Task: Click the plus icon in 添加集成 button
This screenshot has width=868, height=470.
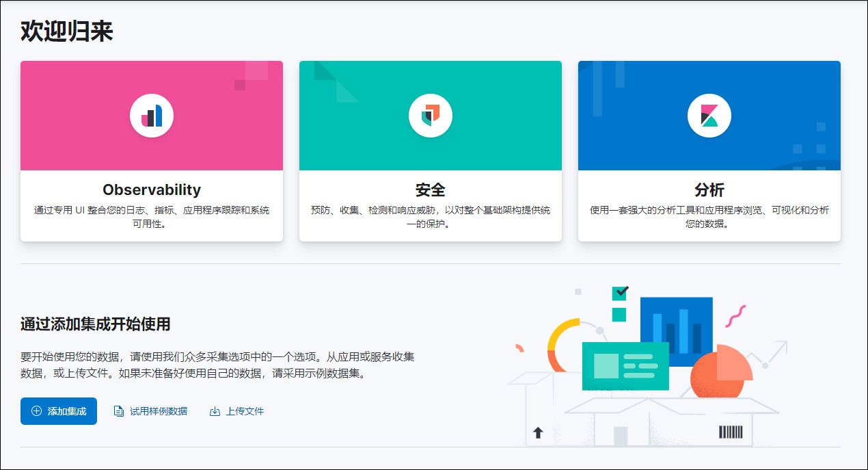Action: tap(37, 411)
